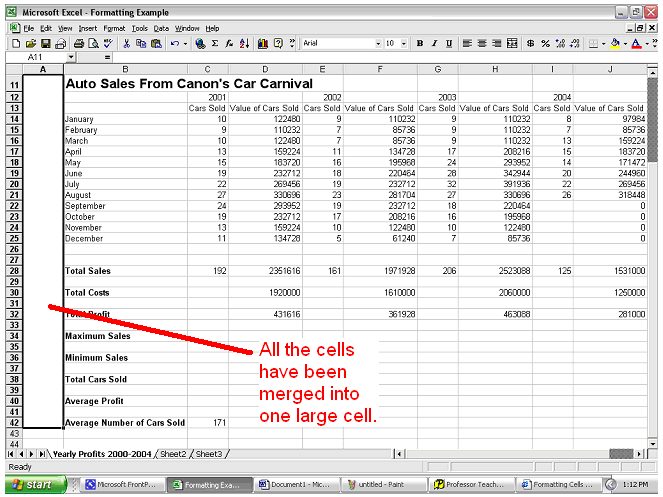Expand the font size dropdown

tap(404, 44)
